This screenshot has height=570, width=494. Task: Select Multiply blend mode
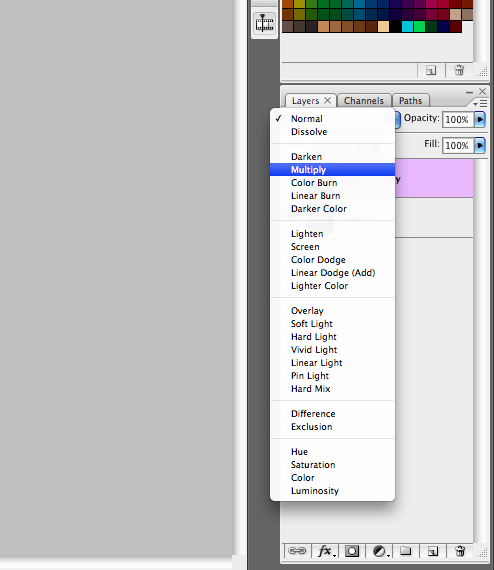[x=332, y=170]
